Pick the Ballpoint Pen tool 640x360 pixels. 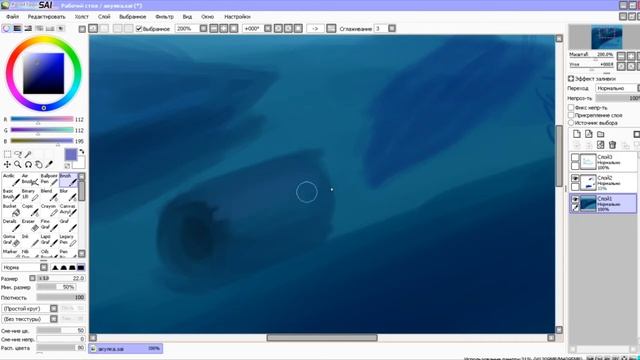(x=49, y=180)
